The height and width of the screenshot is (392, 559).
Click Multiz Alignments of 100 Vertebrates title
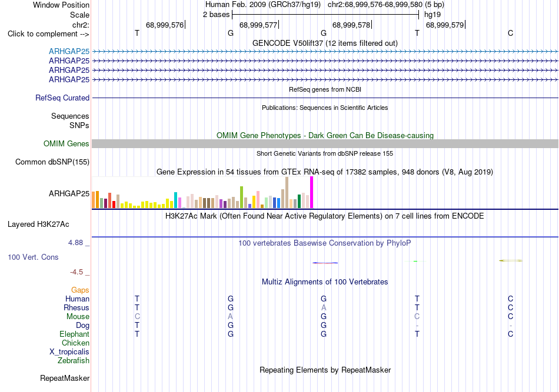tap(325, 282)
